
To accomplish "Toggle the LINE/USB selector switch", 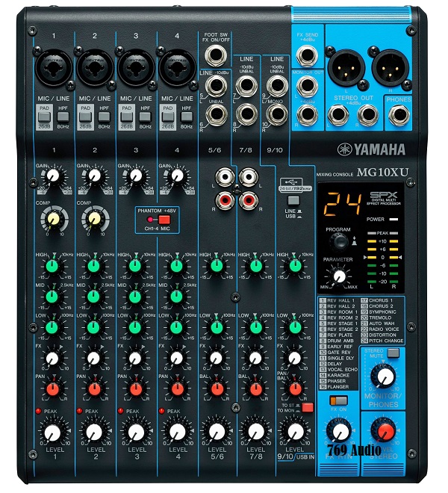I will click(293, 201).
